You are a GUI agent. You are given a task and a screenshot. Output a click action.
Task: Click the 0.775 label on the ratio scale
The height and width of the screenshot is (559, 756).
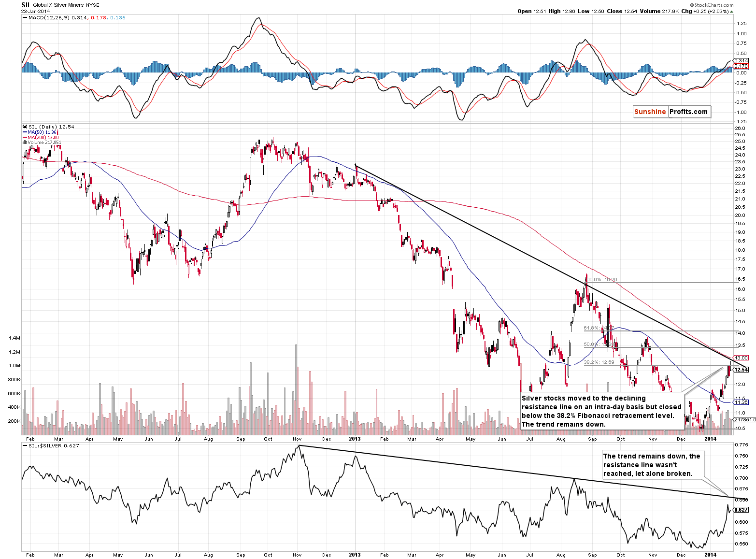click(741, 444)
